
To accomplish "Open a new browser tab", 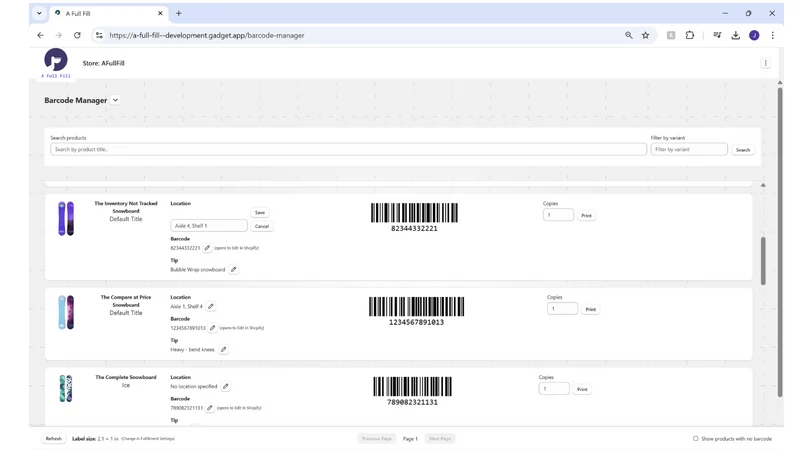I will click(179, 13).
